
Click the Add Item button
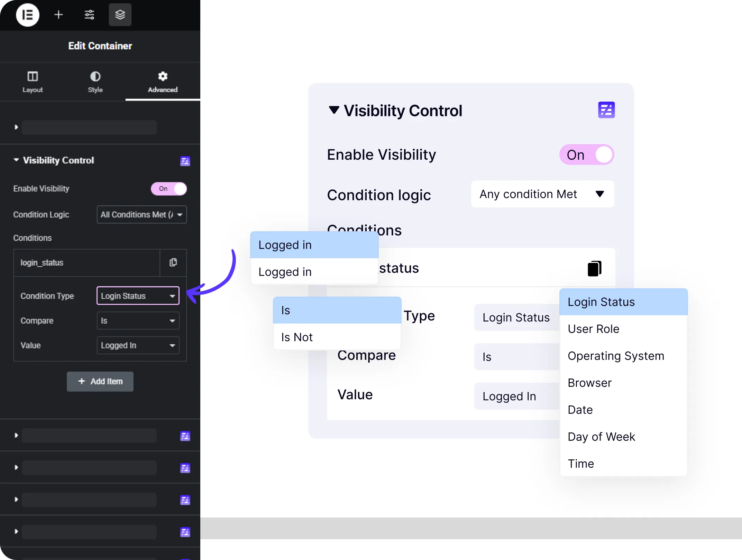(x=100, y=381)
